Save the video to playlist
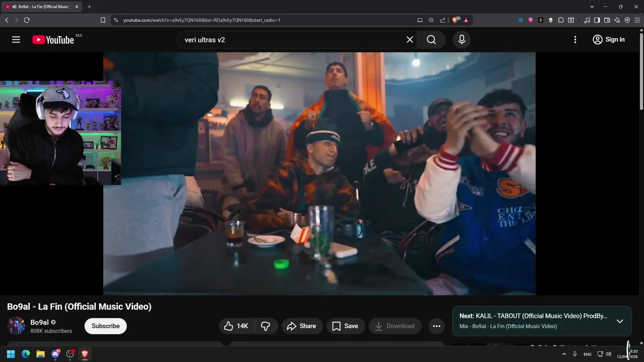The height and width of the screenshot is (362, 644). tap(346, 326)
